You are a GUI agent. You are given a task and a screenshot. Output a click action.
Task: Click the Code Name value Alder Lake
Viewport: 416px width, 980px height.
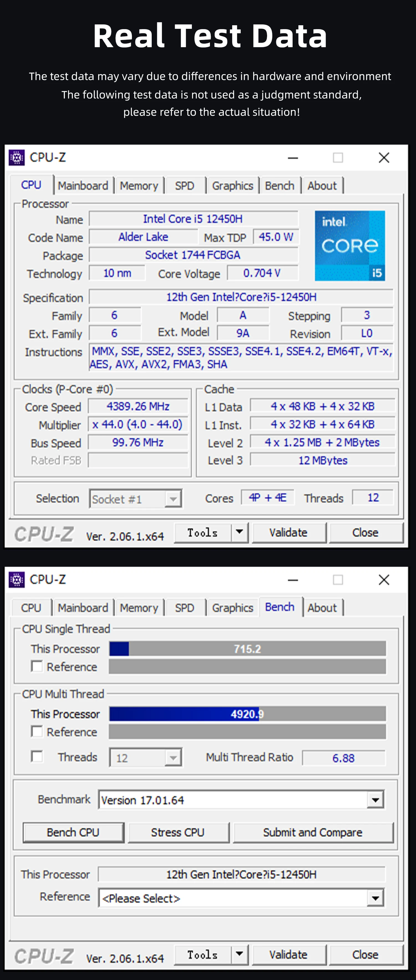tap(143, 237)
